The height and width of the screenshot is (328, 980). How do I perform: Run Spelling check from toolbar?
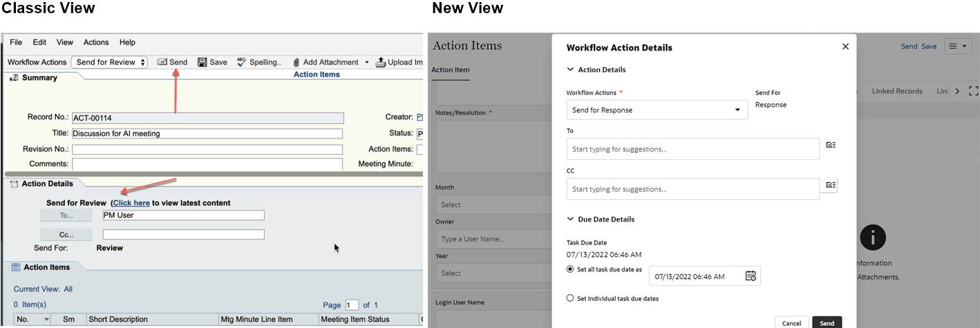tap(259, 62)
